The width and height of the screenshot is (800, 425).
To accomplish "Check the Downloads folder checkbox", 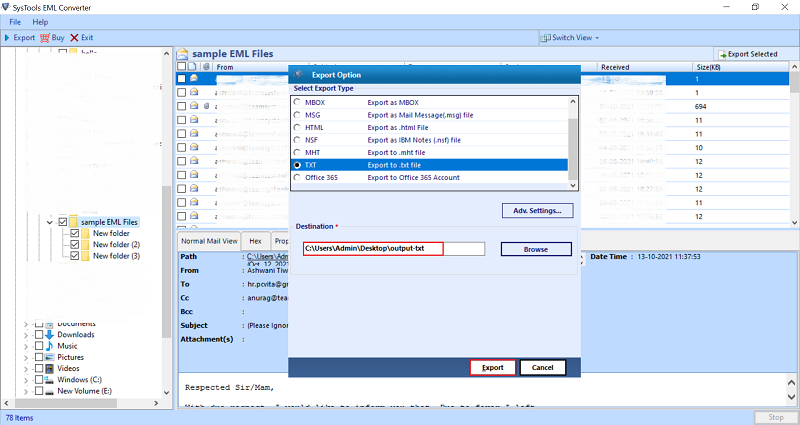I will click(x=39, y=335).
